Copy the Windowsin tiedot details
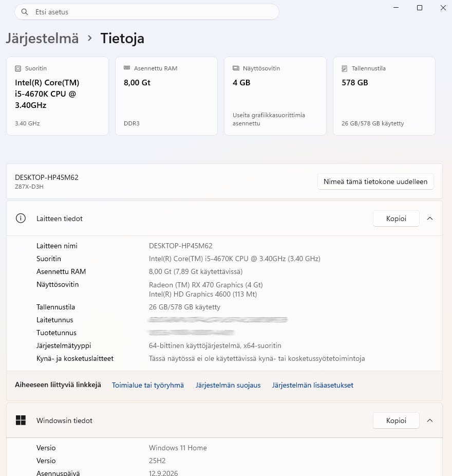Viewport: 452px width, 476px height. click(x=396, y=420)
